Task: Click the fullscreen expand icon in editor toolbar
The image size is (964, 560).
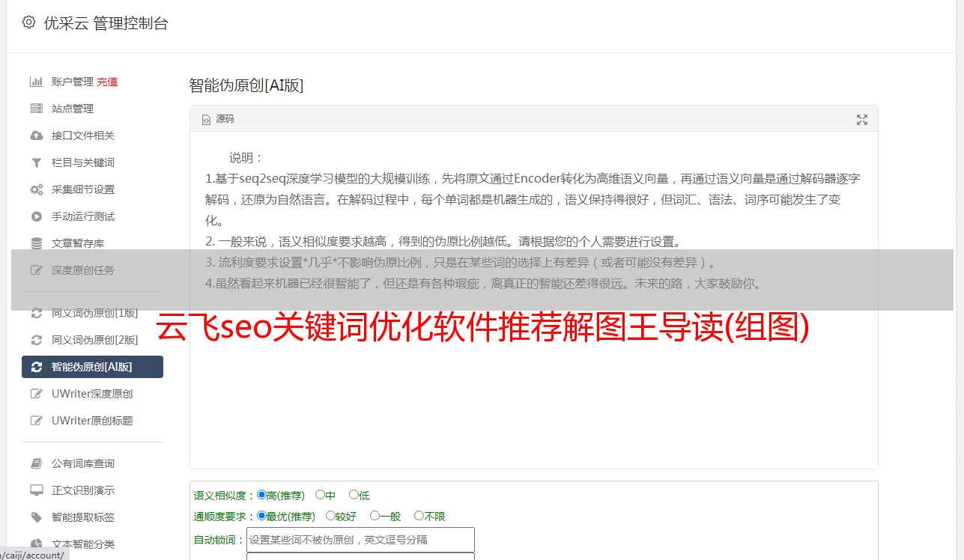Action: (862, 120)
